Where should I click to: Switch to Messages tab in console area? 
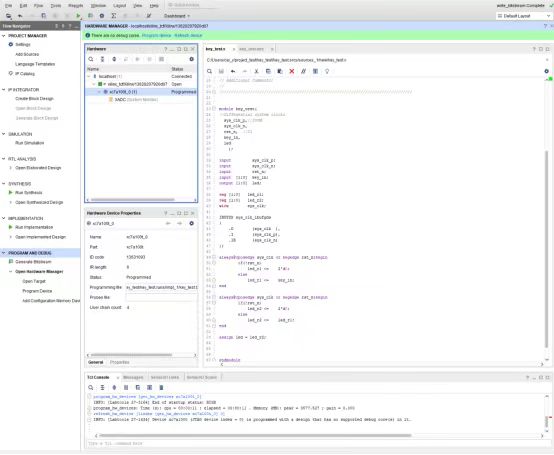click(x=133, y=378)
